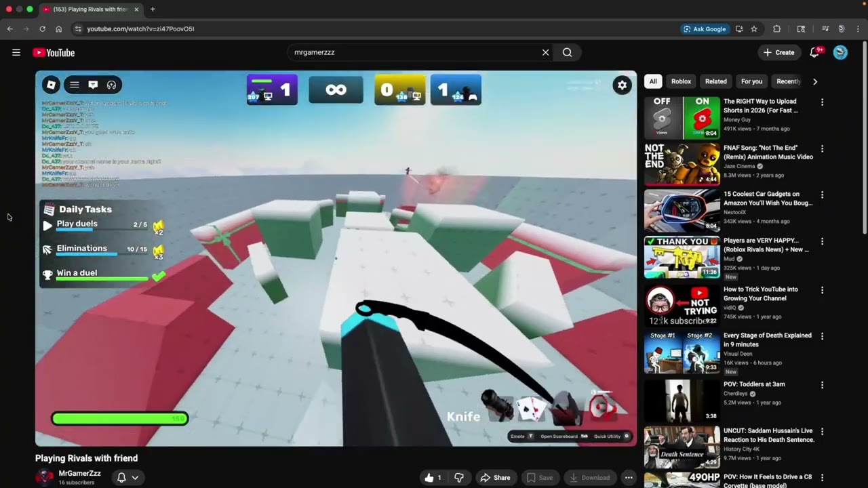Click the Download button under the video
Screen dimensions: 868x488
pos(589,478)
